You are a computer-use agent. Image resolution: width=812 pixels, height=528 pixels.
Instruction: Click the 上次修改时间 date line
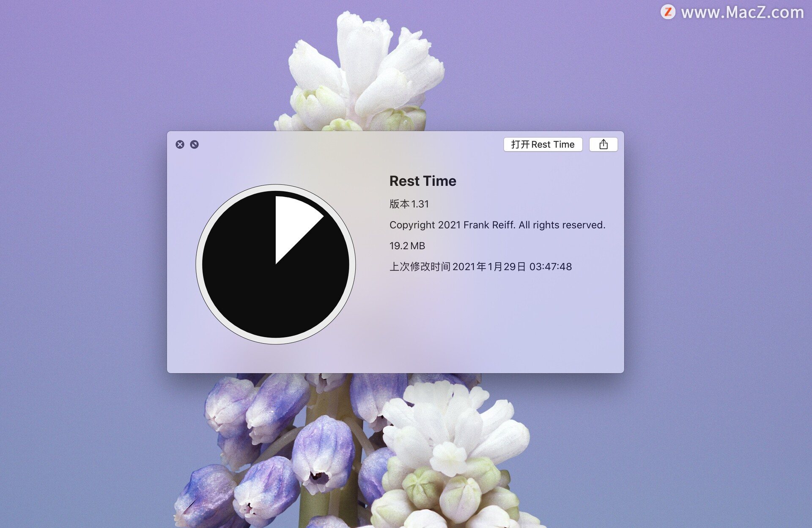480,267
